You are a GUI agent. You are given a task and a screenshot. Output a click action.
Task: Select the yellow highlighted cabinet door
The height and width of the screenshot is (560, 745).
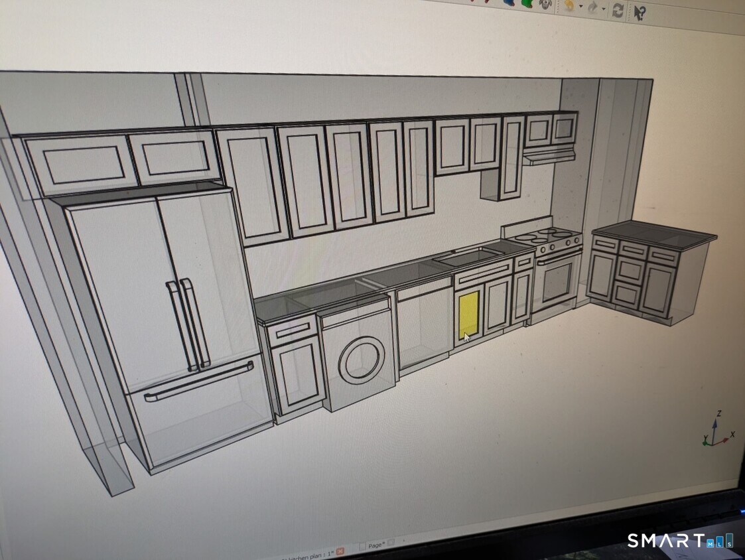click(x=469, y=315)
